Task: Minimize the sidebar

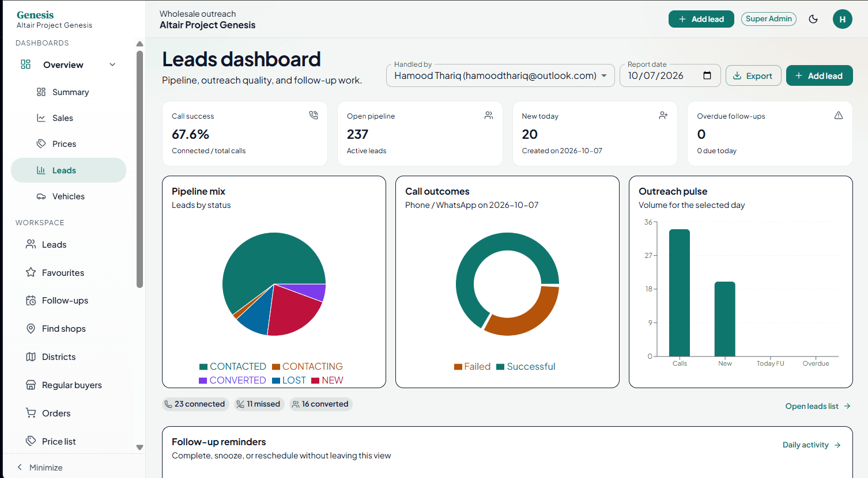Action: coord(40,467)
